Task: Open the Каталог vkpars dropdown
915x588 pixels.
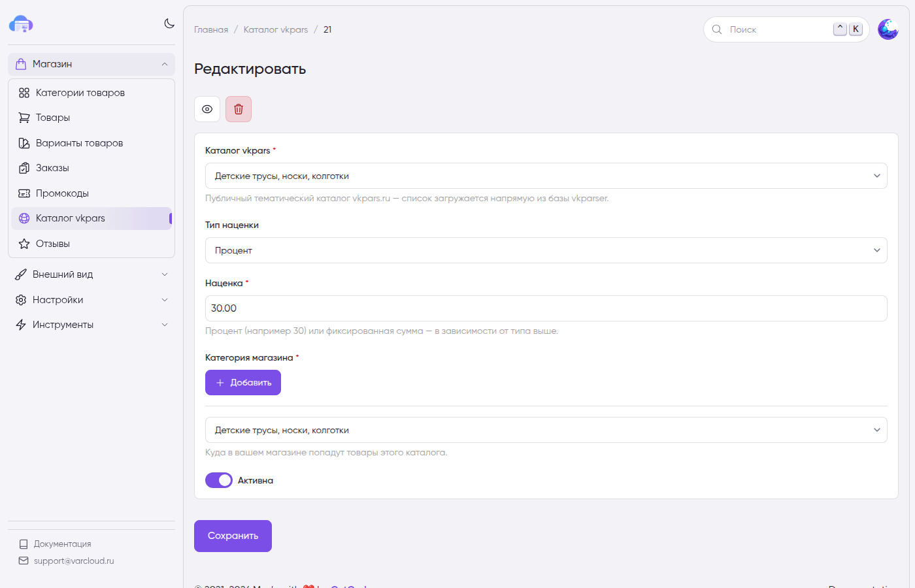Action: tap(546, 176)
